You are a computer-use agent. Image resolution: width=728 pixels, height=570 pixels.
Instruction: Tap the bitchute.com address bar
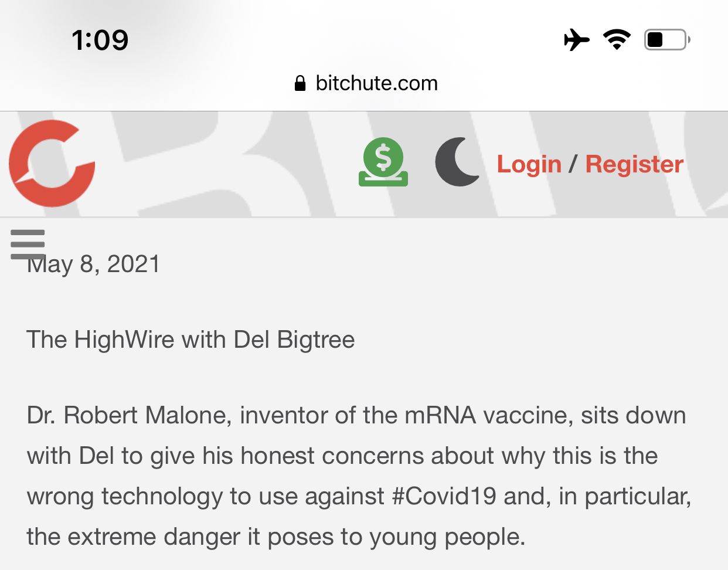[376, 83]
